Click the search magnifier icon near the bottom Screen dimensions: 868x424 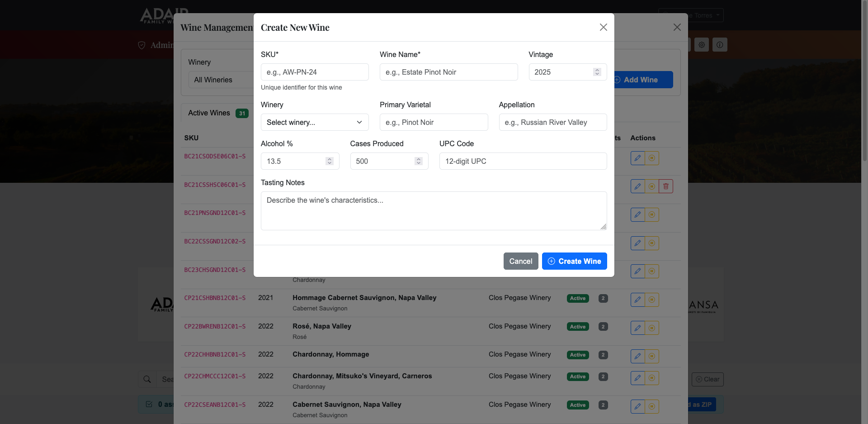[147, 379]
